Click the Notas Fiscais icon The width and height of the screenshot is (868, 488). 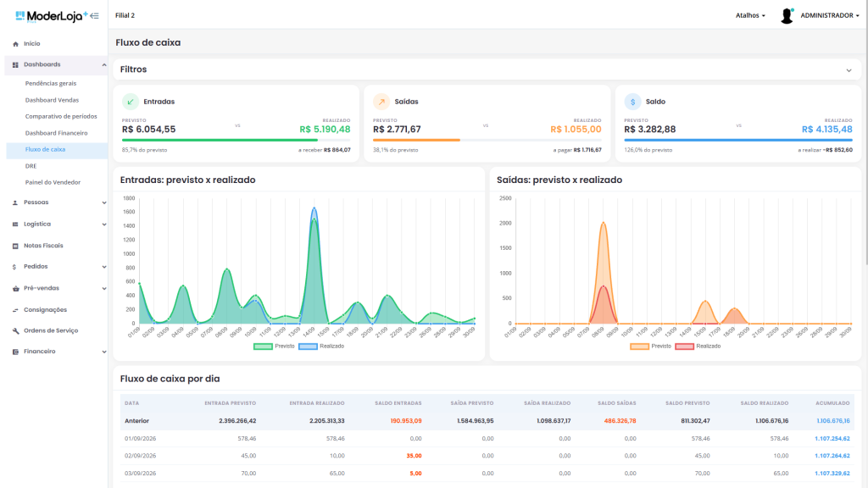pos(15,246)
